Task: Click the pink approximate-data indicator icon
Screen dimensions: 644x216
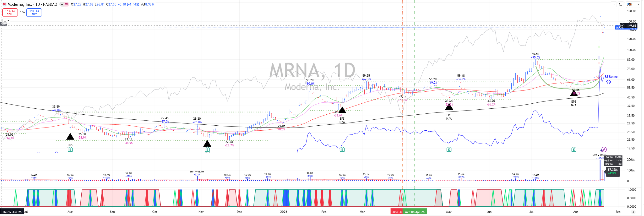Action: point(66,4)
